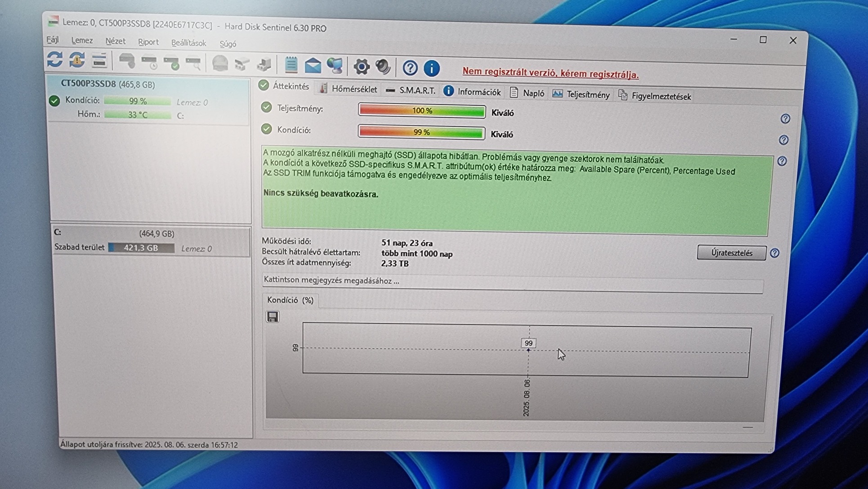The height and width of the screenshot is (489, 868).
Task: Open settings via the gear icon
Action: tap(361, 67)
